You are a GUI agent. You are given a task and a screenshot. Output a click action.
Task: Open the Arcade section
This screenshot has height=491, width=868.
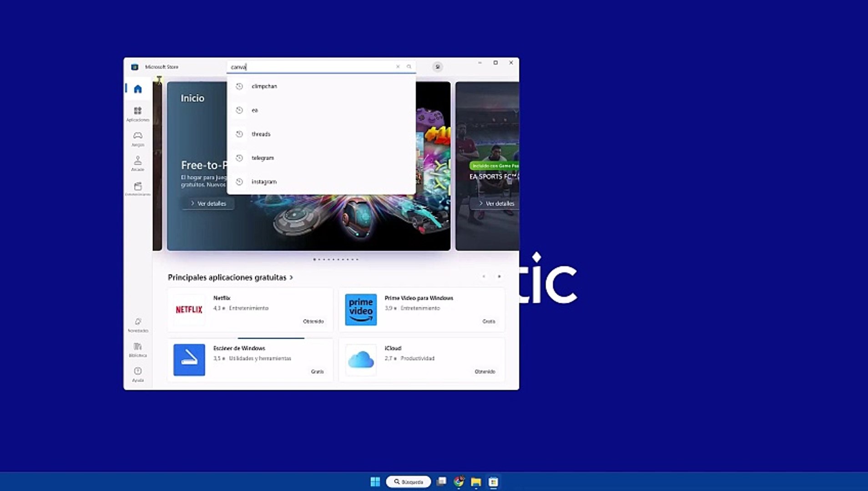(x=137, y=162)
